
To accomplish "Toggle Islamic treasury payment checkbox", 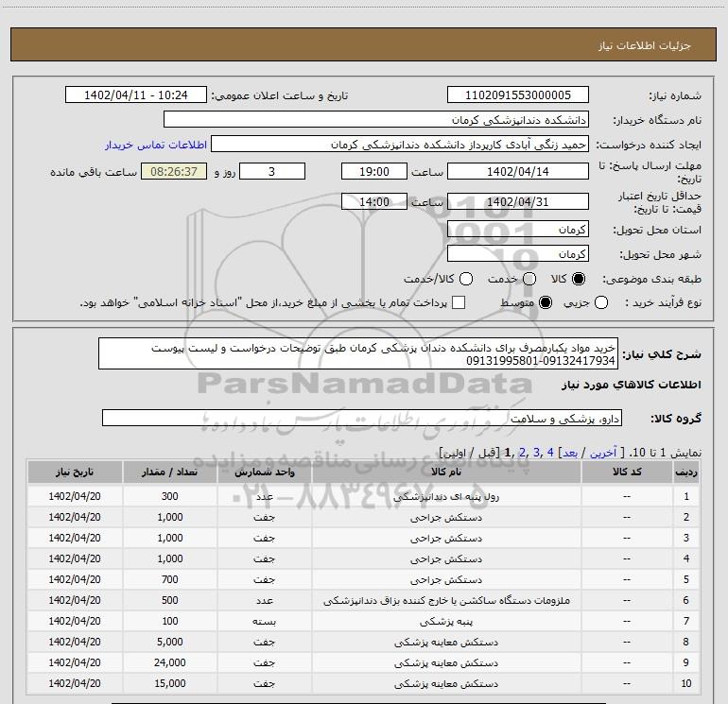I will (x=459, y=302).
